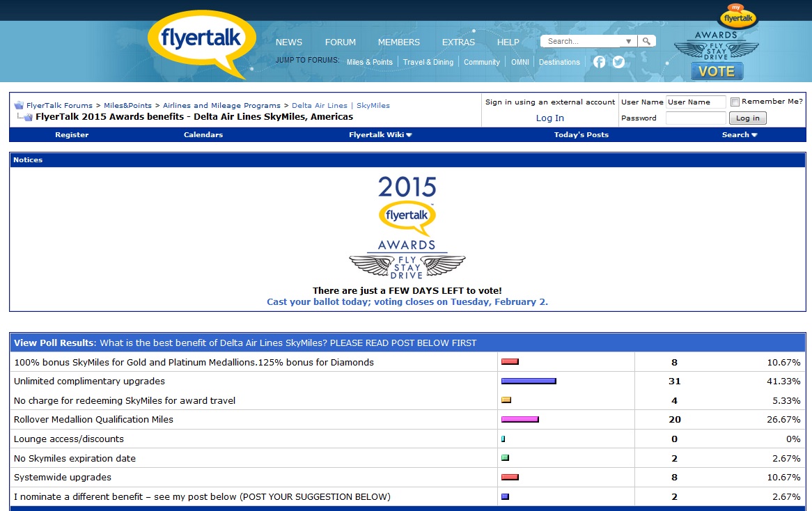Click the search magnifier icon
Viewport: 812px width, 511px height.
(647, 42)
